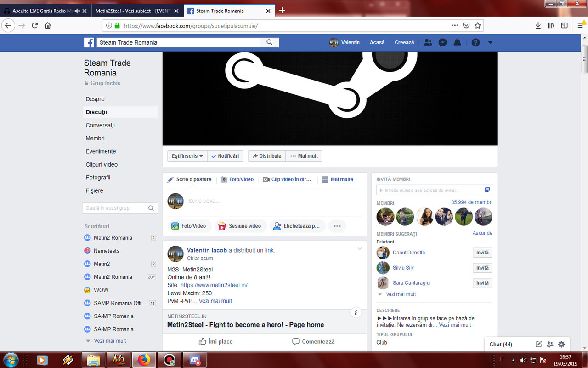The image size is (588, 368).
Task: Open more composer options ellipsis button
Action: pyautogui.click(x=337, y=226)
